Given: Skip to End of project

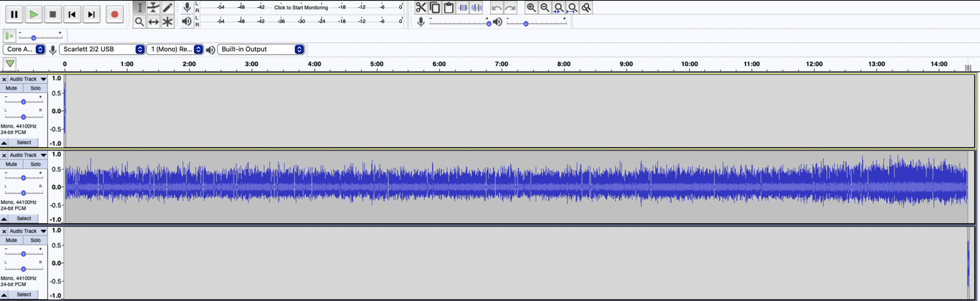Looking at the screenshot, I should [x=92, y=14].
